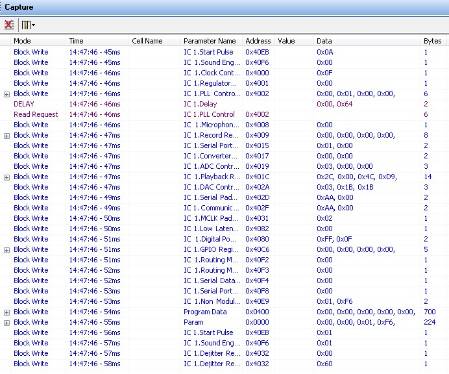The width and height of the screenshot is (449, 374).
Task: Click the red clear capture icon
Action: coord(9,25)
